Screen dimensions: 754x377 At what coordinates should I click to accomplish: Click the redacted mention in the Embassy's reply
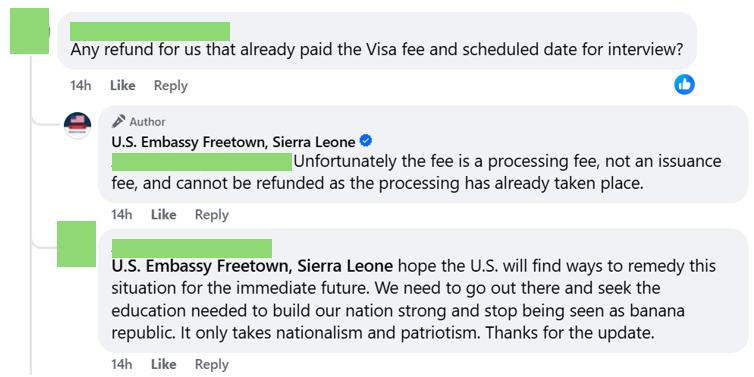click(x=202, y=162)
